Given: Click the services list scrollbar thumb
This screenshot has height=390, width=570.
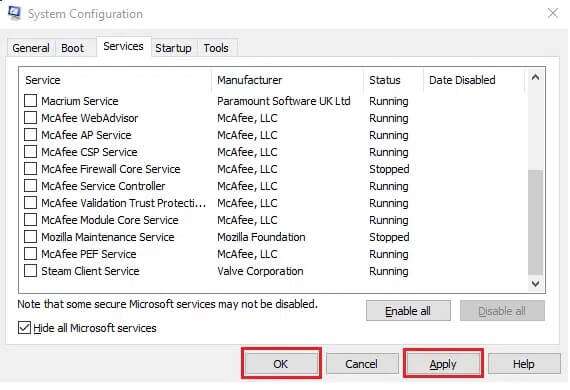Looking at the screenshot, I should [x=535, y=222].
